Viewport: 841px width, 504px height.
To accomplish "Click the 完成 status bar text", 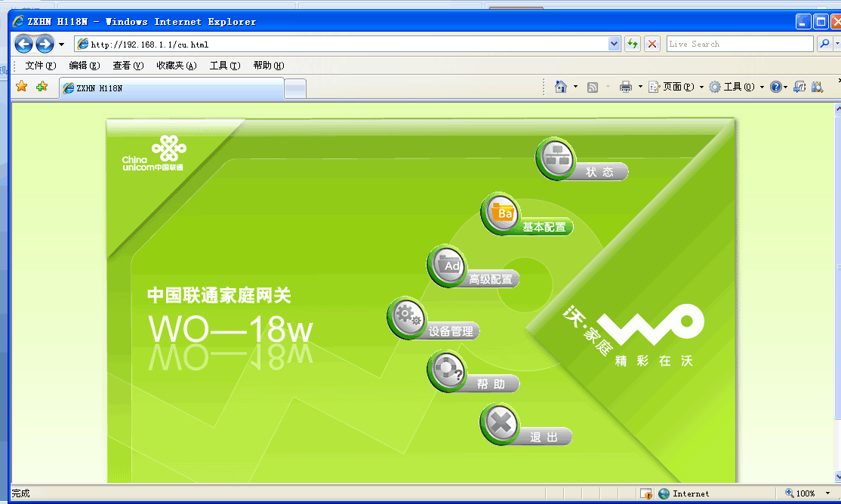I will (21, 493).
